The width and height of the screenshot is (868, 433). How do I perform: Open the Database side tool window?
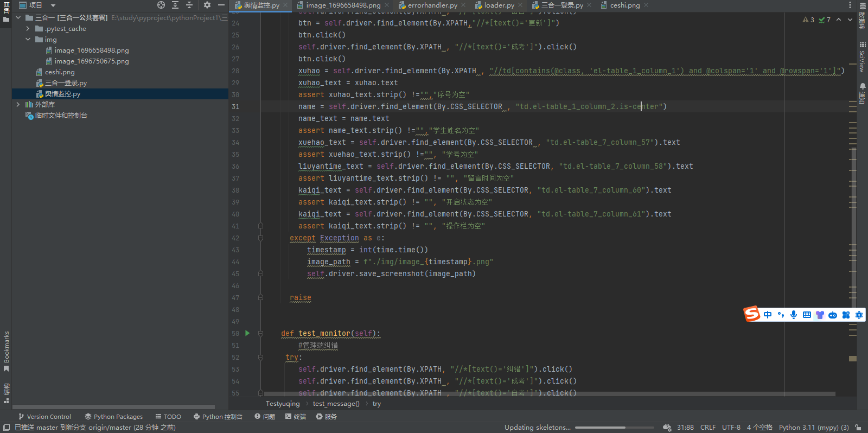[863, 16]
